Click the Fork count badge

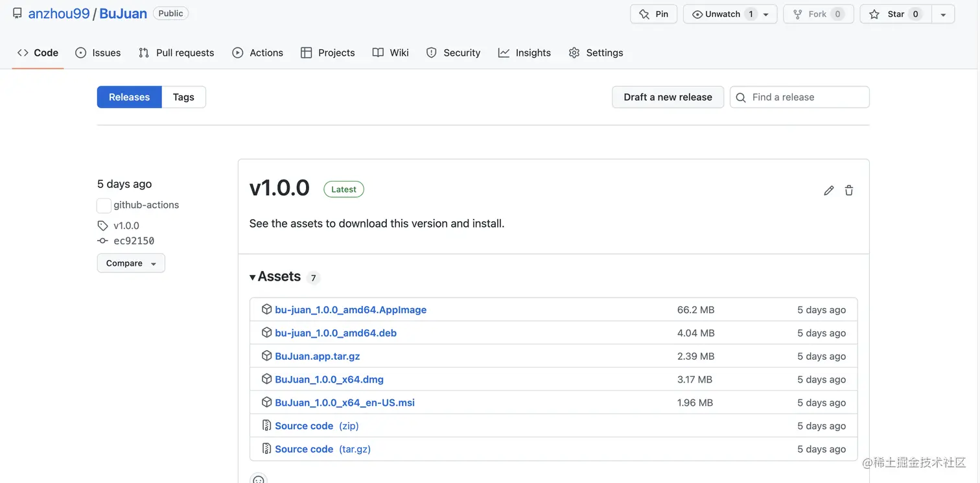[x=837, y=14]
